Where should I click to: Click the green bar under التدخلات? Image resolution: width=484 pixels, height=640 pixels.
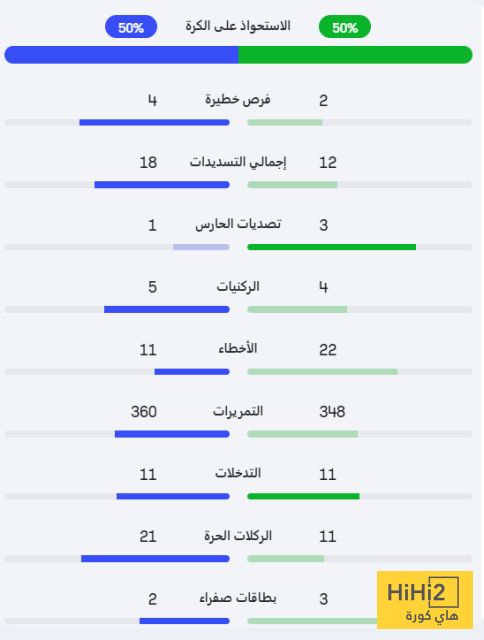tap(304, 496)
